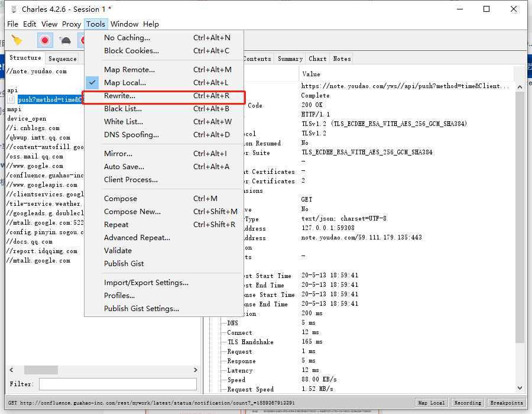Click the Filter input field
The image size is (532, 414).
(118, 384)
